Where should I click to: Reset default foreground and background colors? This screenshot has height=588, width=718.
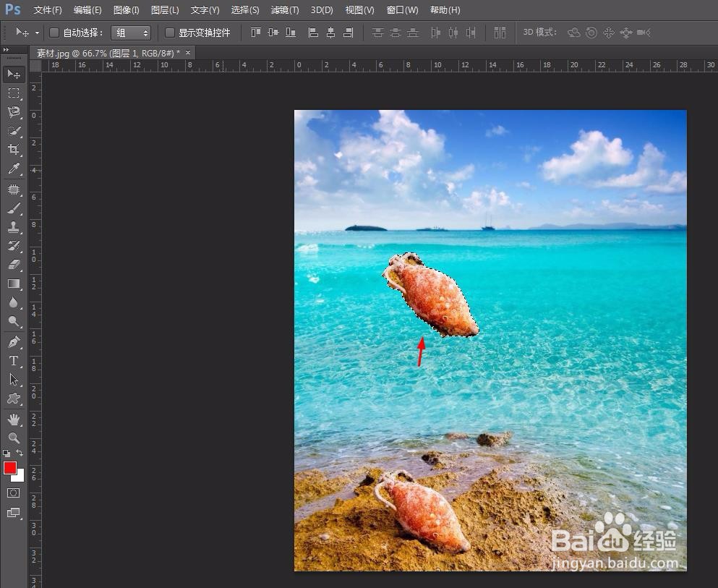click(x=7, y=453)
